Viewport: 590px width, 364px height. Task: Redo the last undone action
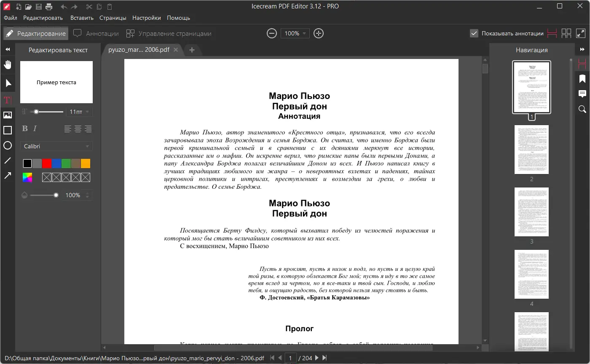click(x=74, y=7)
